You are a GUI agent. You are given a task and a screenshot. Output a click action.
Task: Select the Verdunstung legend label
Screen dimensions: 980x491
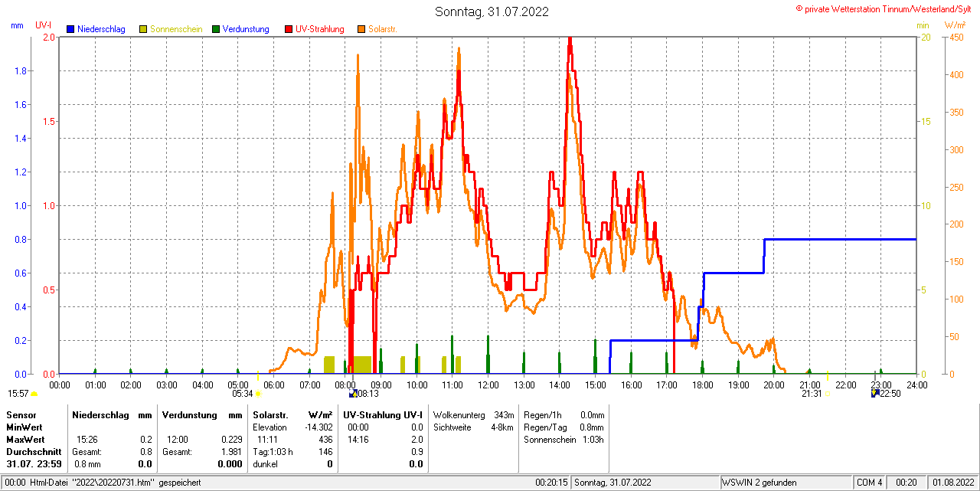click(246, 29)
